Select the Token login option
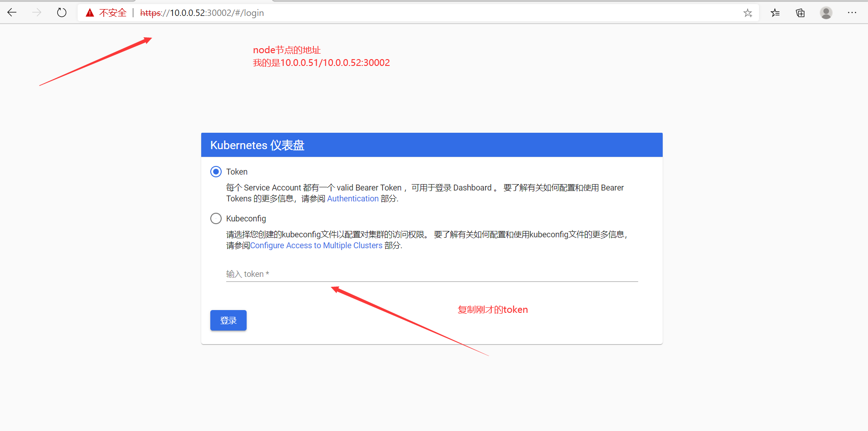This screenshot has width=868, height=431. tap(216, 171)
